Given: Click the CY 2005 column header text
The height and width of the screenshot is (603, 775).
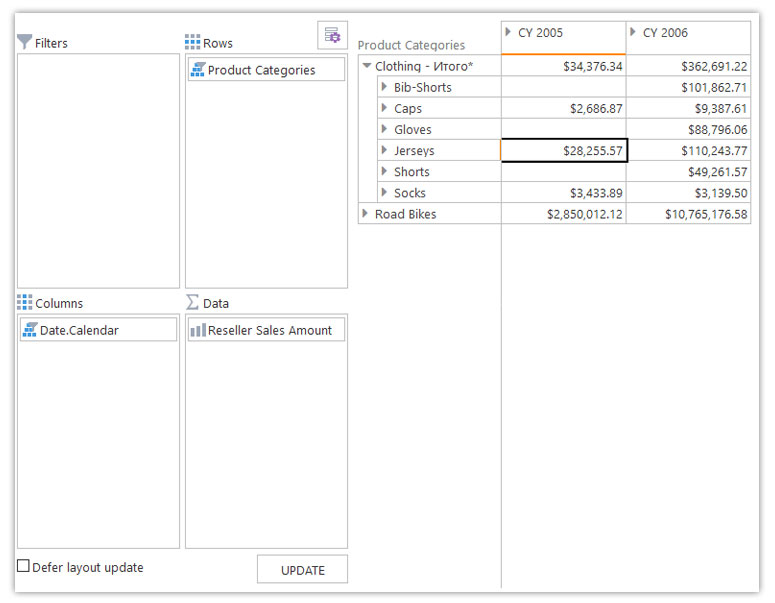Looking at the screenshot, I should (540, 33).
